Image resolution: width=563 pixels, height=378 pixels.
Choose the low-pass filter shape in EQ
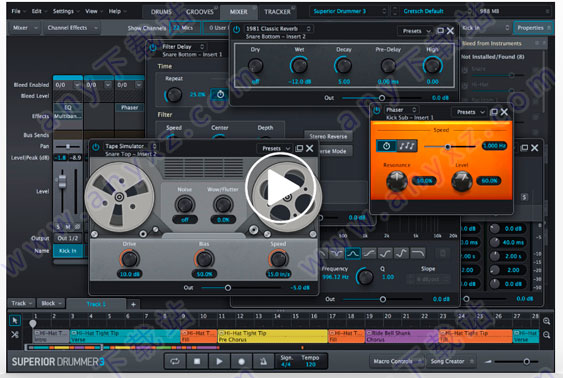[x=418, y=254]
